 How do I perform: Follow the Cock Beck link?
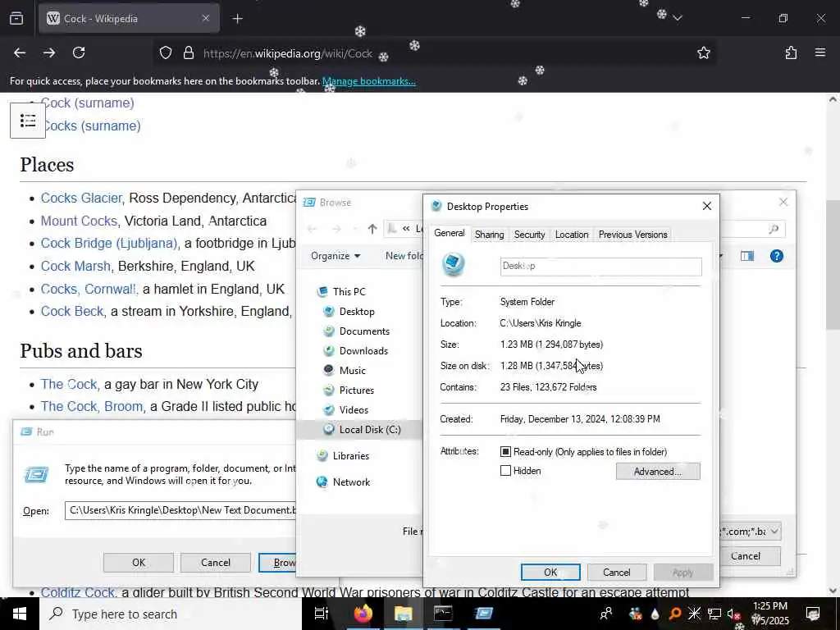pyautogui.click(x=72, y=311)
